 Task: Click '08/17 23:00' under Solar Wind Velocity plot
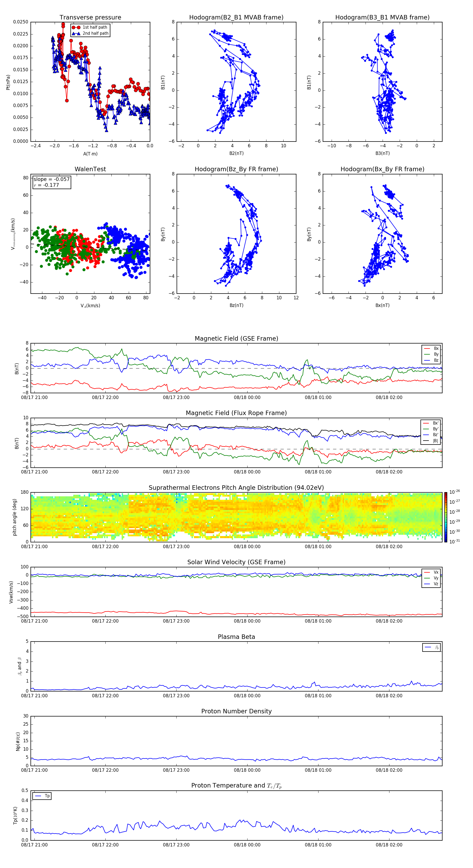[x=176, y=621]
